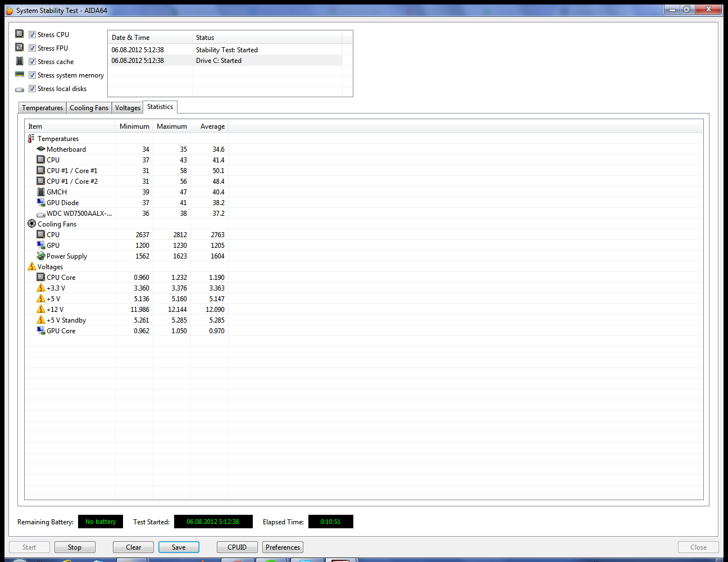Viewport: 728px width, 562px height.
Task: Click the thermometer icon beside Temperatures
Action: point(31,138)
